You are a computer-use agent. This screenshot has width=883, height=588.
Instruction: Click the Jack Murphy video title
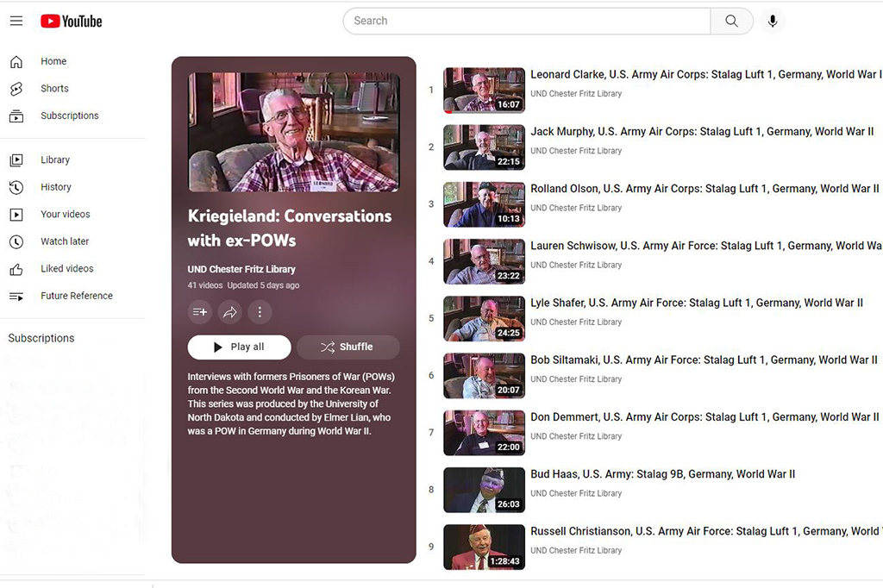tap(702, 132)
